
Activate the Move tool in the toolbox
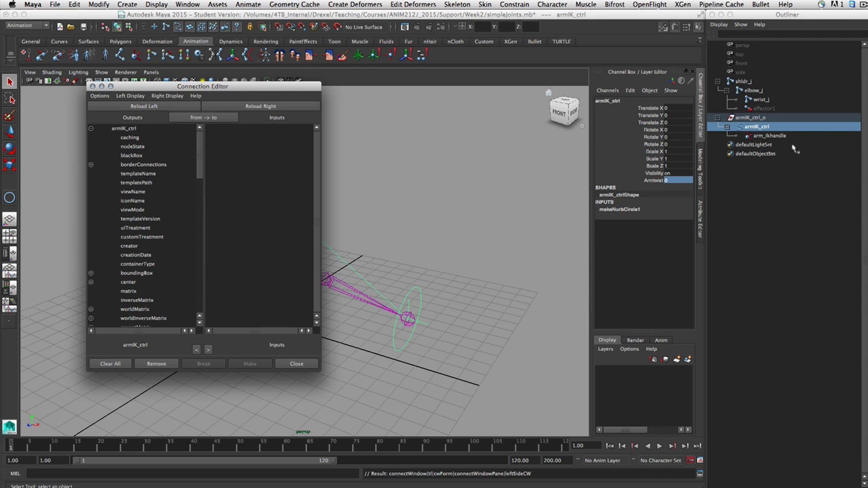(9, 132)
